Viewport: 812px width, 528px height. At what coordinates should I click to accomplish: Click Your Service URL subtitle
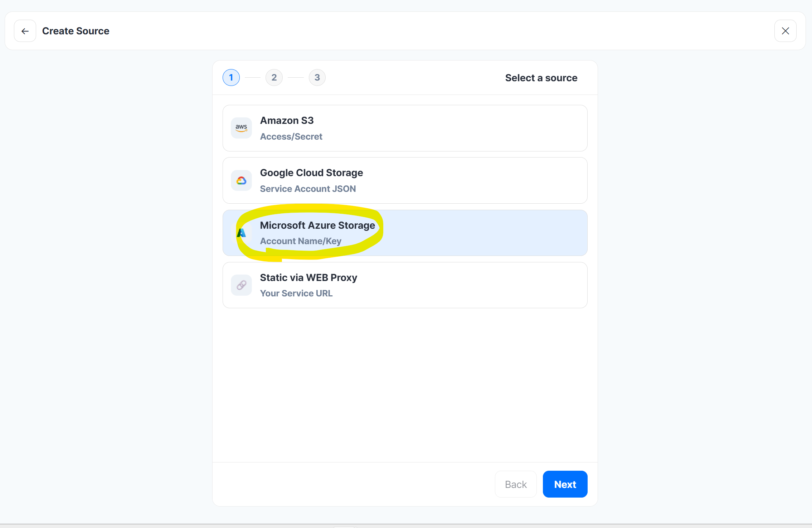point(296,293)
